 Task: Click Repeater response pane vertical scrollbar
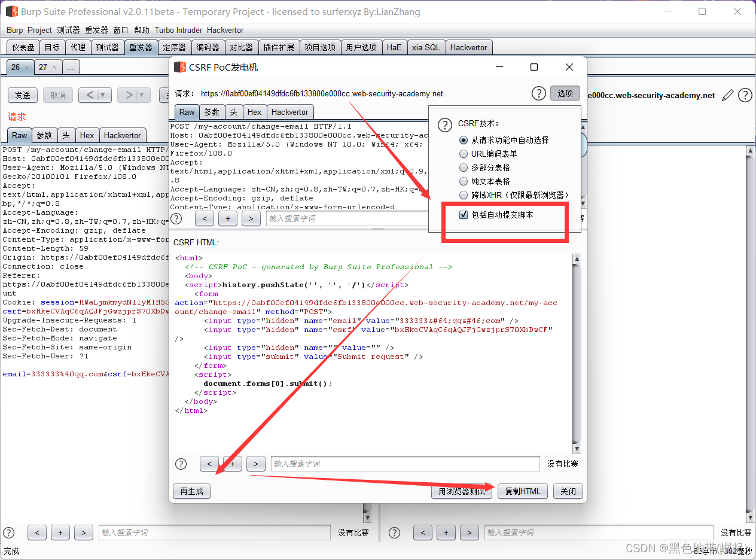[x=749, y=334]
